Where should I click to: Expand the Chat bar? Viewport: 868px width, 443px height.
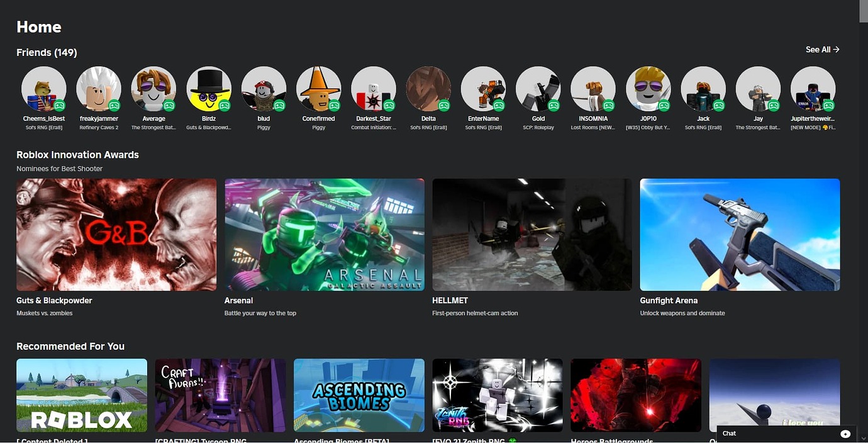(787, 434)
